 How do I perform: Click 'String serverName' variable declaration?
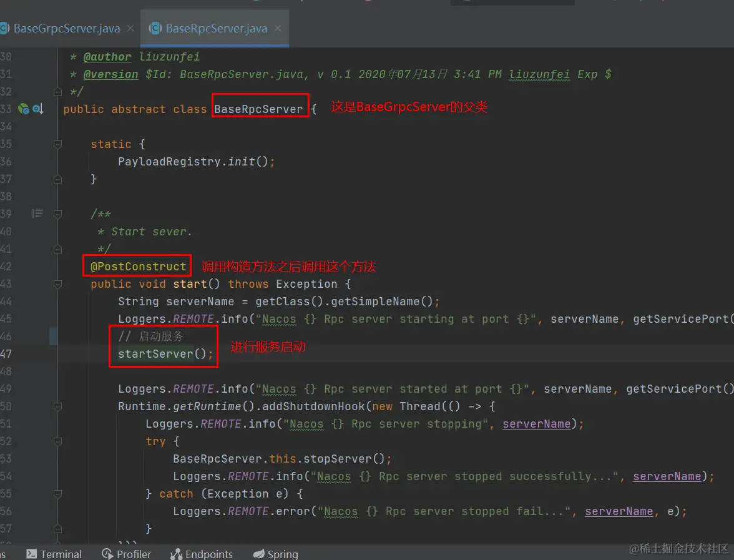pyautogui.click(x=176, y=302)
